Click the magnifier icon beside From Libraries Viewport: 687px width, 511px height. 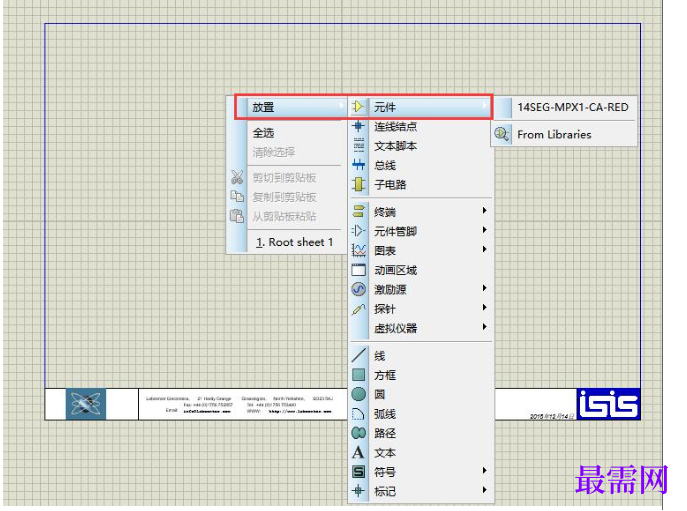tap(501, 134)
